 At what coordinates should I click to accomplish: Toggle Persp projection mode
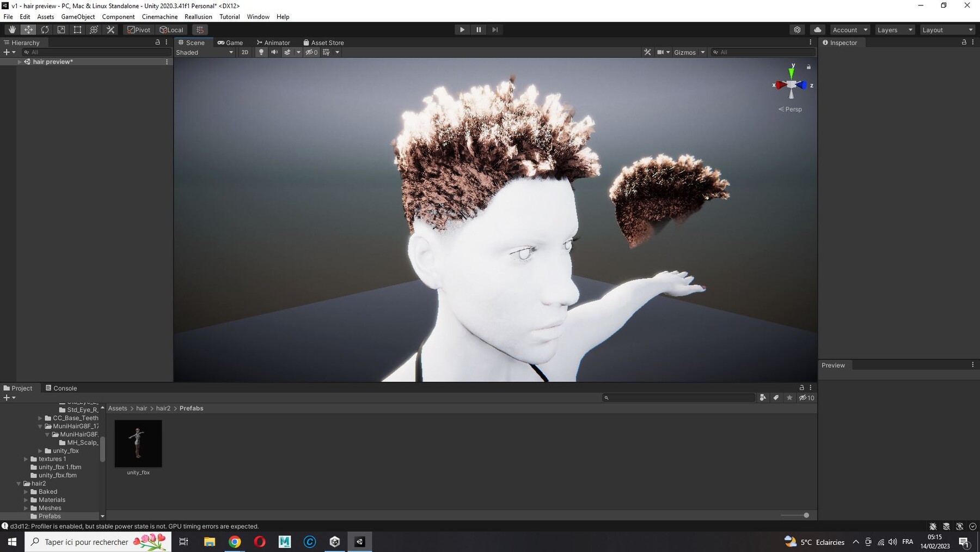[790, 109]
